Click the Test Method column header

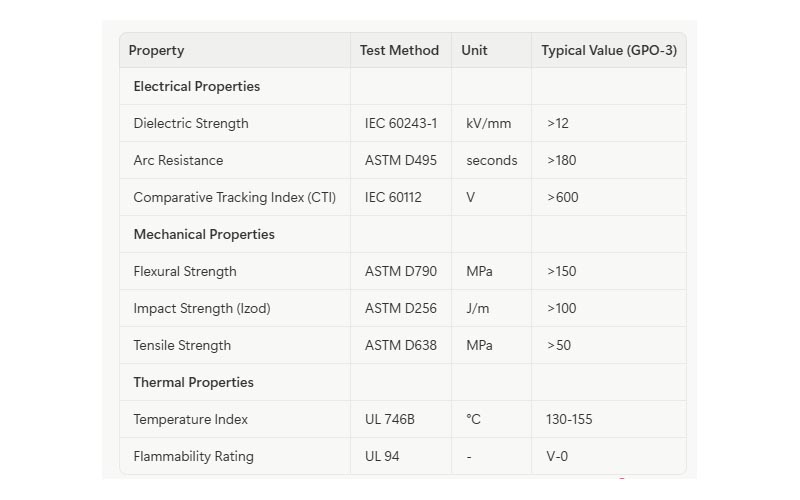coord(400,50)
